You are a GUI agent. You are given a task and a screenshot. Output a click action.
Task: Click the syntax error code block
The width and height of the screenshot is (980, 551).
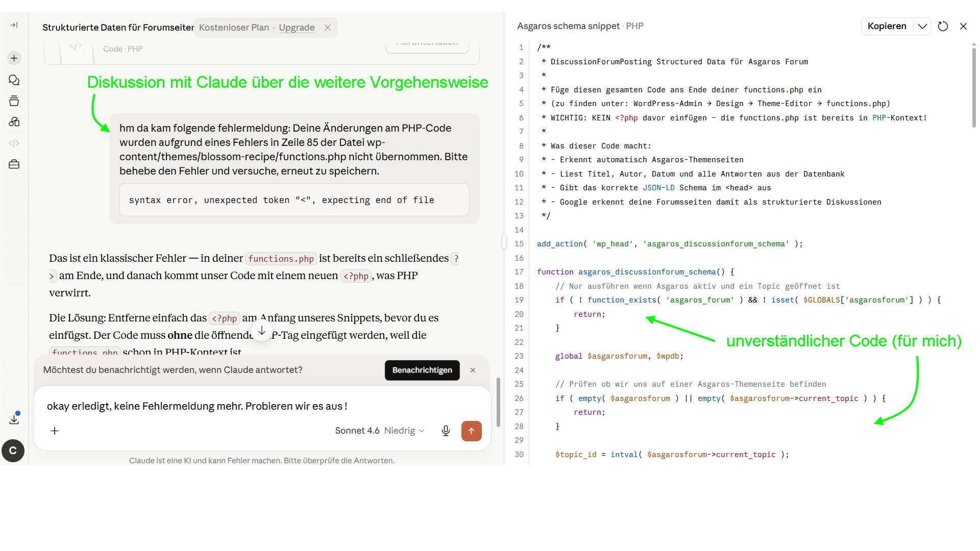pos(294,200)
